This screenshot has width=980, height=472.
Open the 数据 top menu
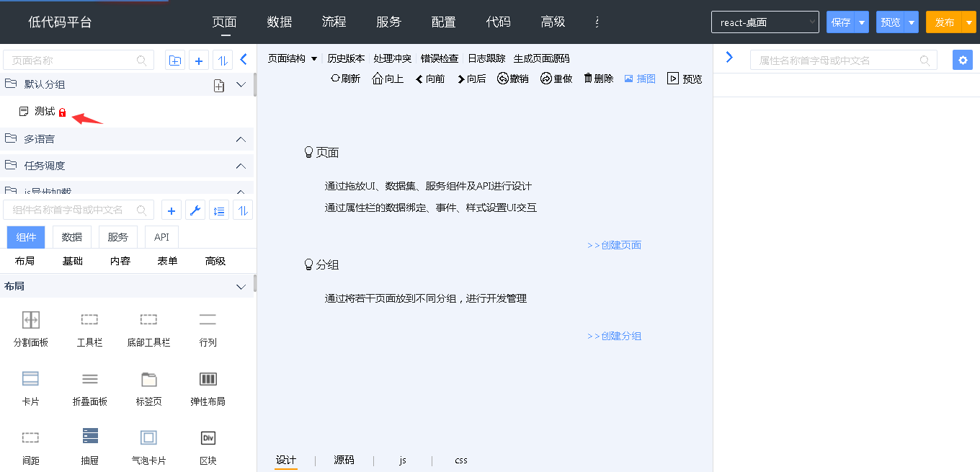click(x=280, y=22)
